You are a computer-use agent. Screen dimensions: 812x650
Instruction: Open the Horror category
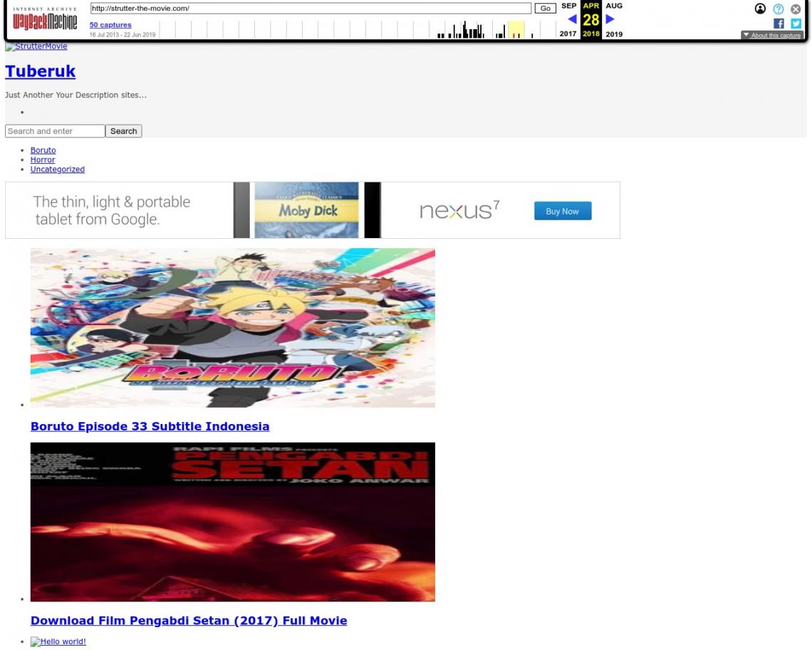pyautogui.click(x=43, y=160)
